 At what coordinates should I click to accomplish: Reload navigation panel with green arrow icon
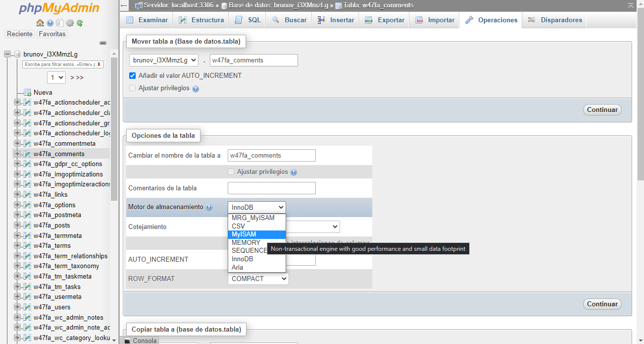click(79, 23)
